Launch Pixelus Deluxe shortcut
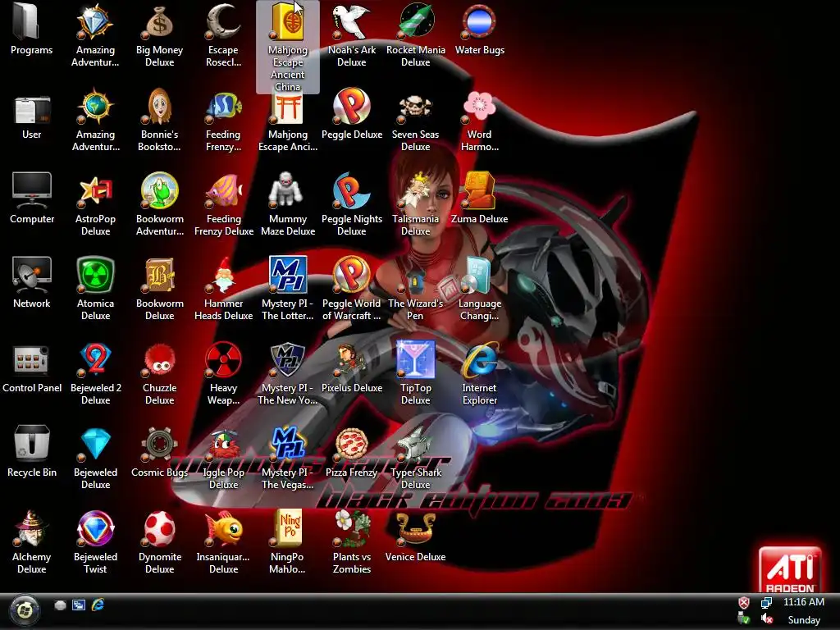The height and width of the screenshot is (630, 840). click(x=351, y=361)
